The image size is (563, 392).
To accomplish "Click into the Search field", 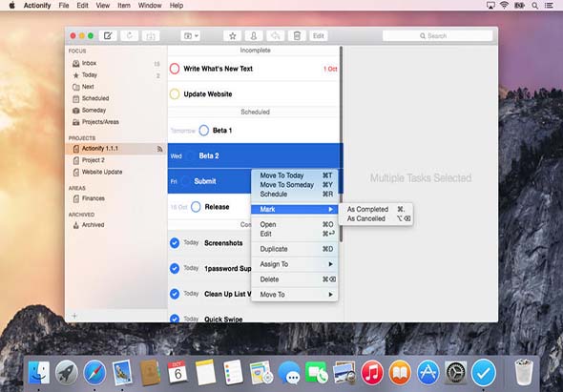I will 437,36.
